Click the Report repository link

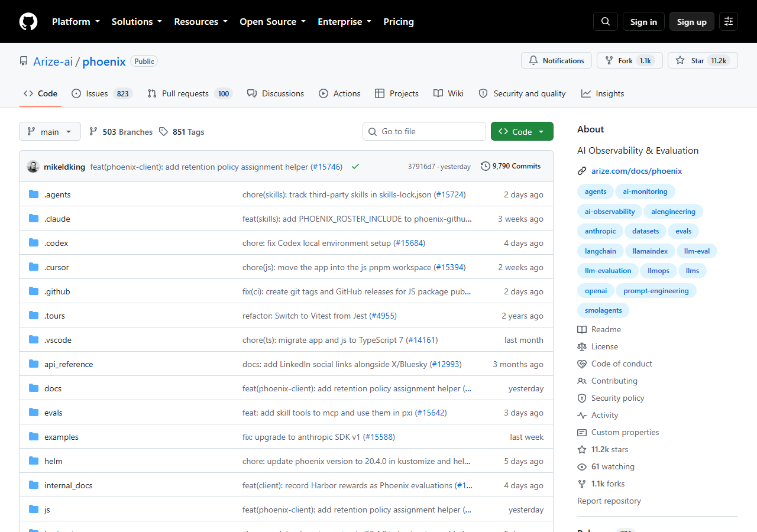(609, 501)
